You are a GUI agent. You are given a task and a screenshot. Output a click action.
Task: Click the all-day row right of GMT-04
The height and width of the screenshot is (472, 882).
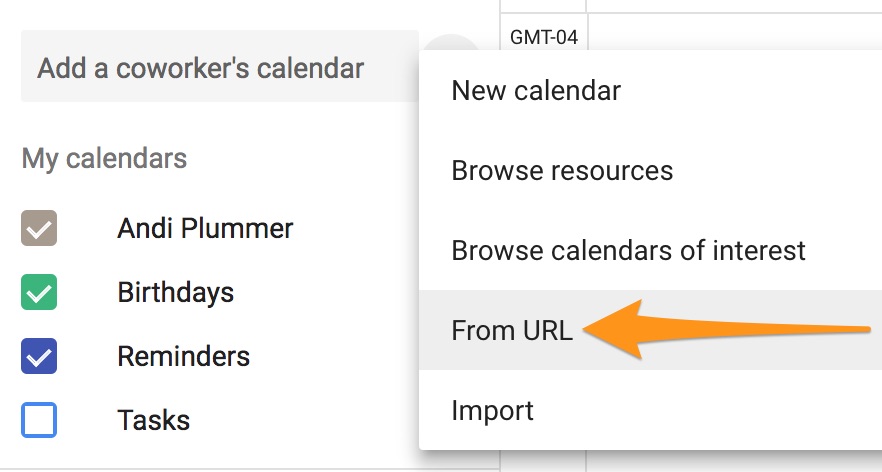click(x=730, y=32)
